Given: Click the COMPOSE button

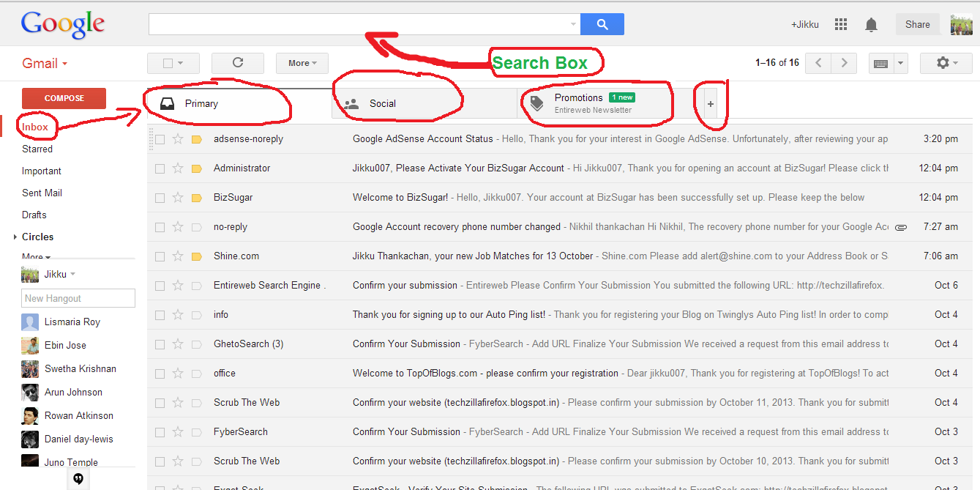Looking at the screenshot, I should pos(64,98).
